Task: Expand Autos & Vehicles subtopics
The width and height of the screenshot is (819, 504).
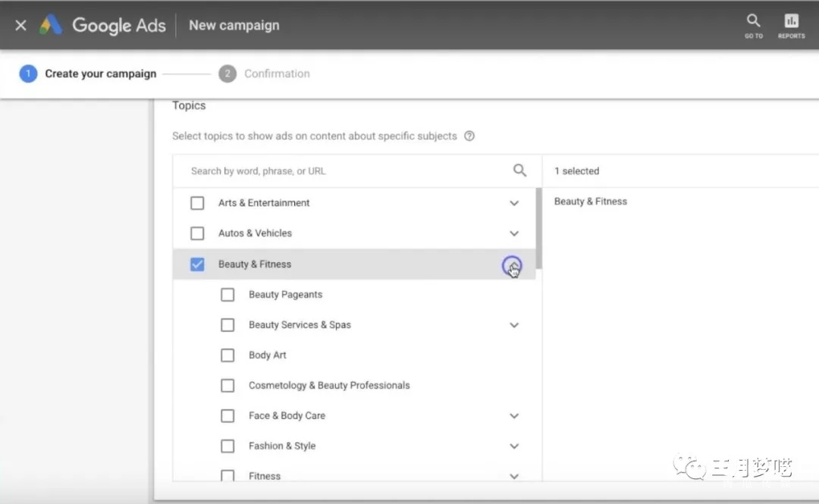Action: click(x=514, y=233)
